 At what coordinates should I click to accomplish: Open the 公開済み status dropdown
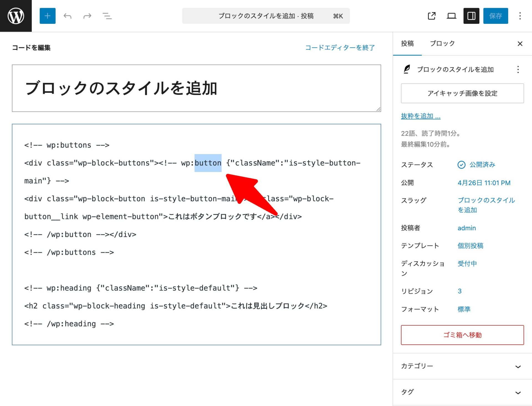[482, 165]
